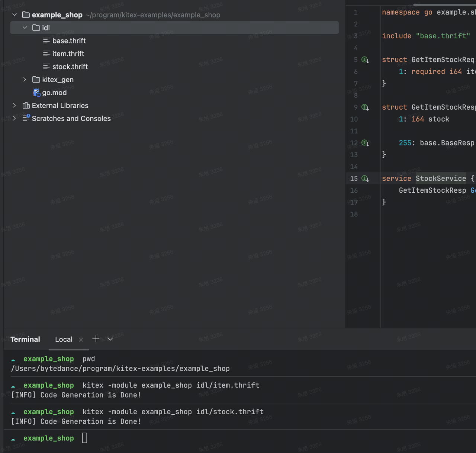This screenshot has height=453, width=476.
Task: Click "base.thrift" include string in editor
Action: click(x=443, y=36)
